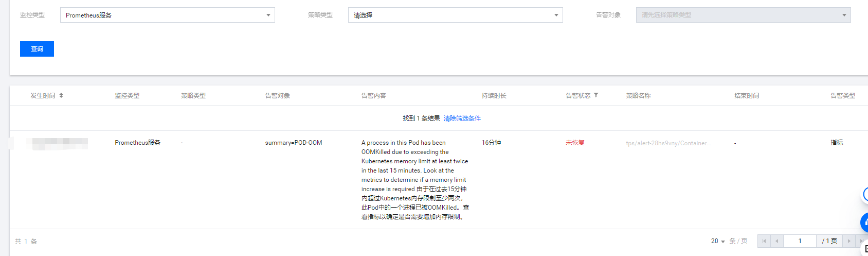Click the 未恢复 alarm status text
Image resolution: width=868 pixels, height=256 pixels.
[x=575, y=143]
